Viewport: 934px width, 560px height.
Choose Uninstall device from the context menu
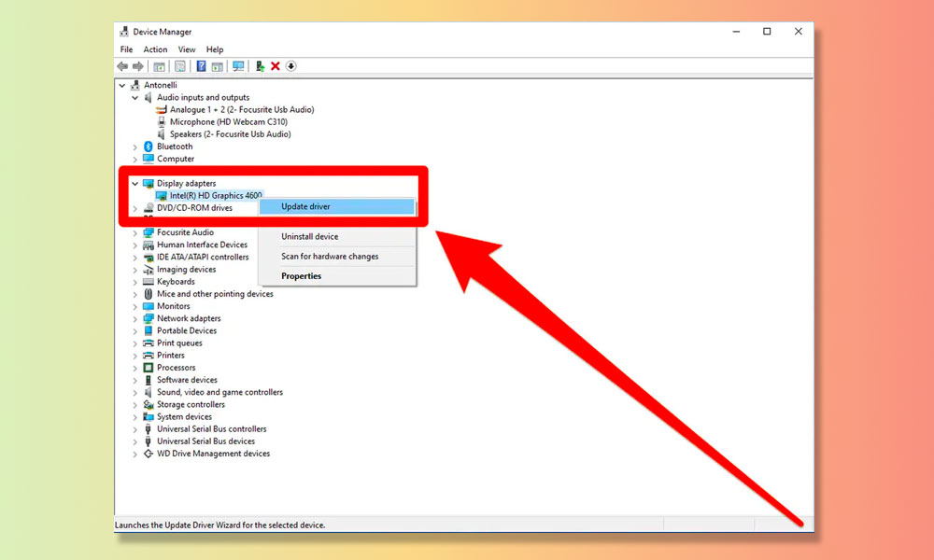pyautogui.click(x=337, y=236)
